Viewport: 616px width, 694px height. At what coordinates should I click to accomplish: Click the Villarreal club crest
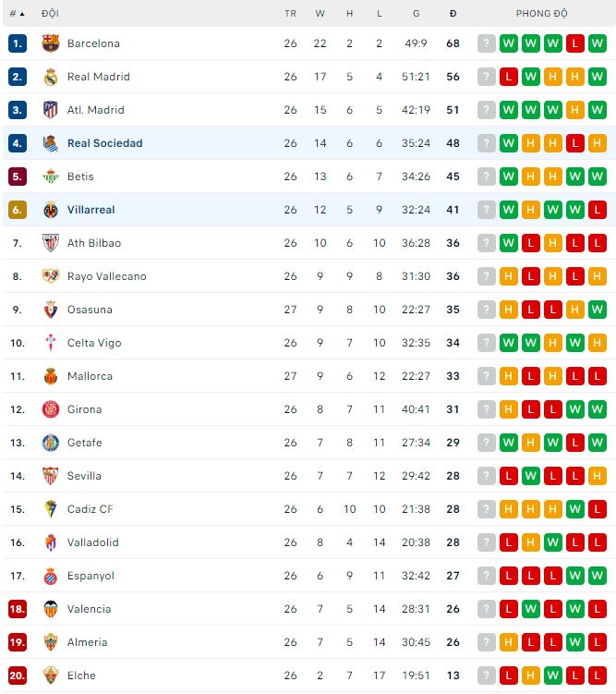tap(51, 210)
